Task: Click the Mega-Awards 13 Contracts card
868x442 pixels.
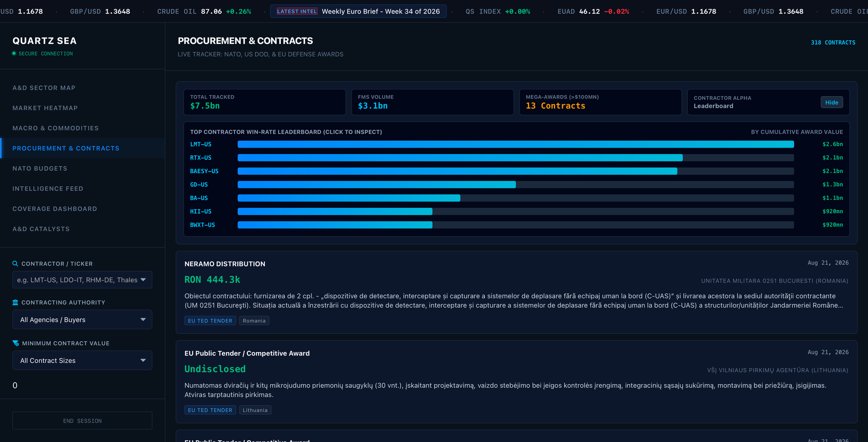Action: coord(601,102)
